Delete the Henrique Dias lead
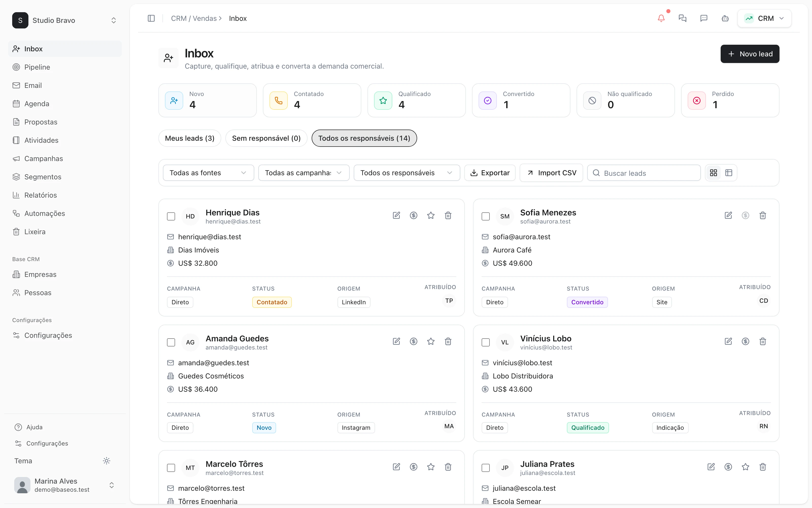Screen dimensions: 812x508 coord(448,215)
